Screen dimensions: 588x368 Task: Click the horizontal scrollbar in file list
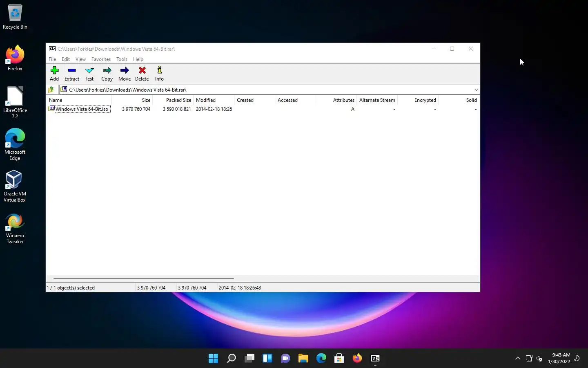pos(143,278)
